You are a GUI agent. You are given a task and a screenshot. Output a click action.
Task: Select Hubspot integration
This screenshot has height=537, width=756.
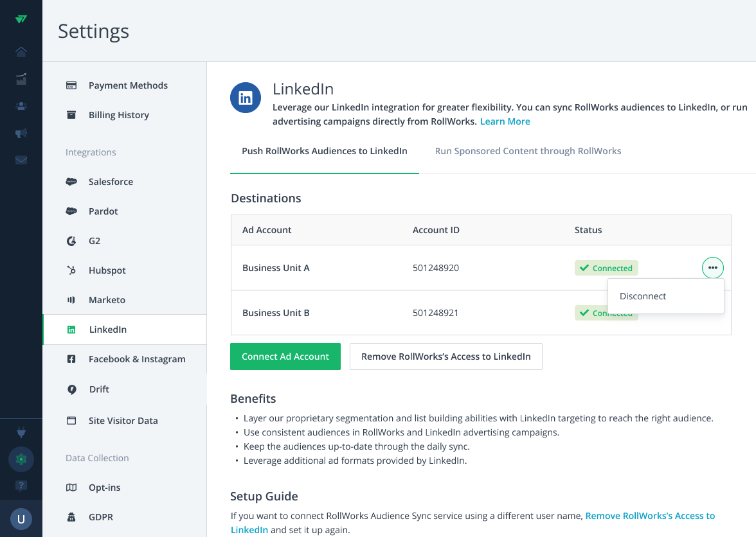(107, 270)
